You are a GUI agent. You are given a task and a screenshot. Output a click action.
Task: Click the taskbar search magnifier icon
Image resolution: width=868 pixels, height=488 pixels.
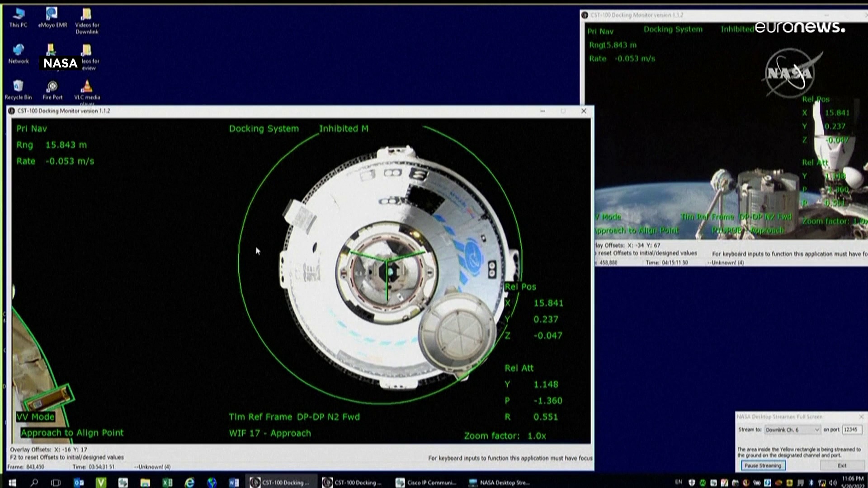click(x=34, y=483)
